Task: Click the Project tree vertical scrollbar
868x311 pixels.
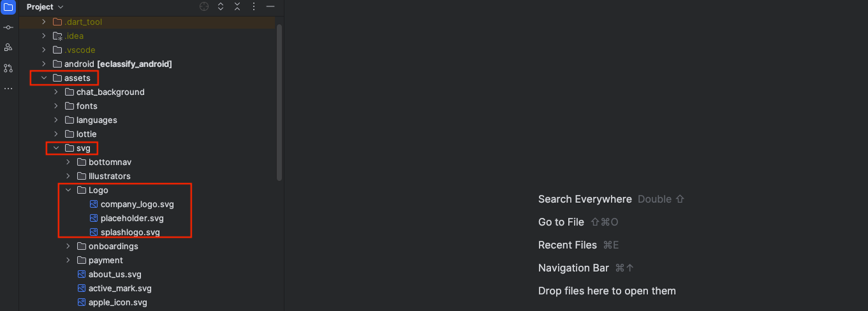Action: tap(279, 102)
